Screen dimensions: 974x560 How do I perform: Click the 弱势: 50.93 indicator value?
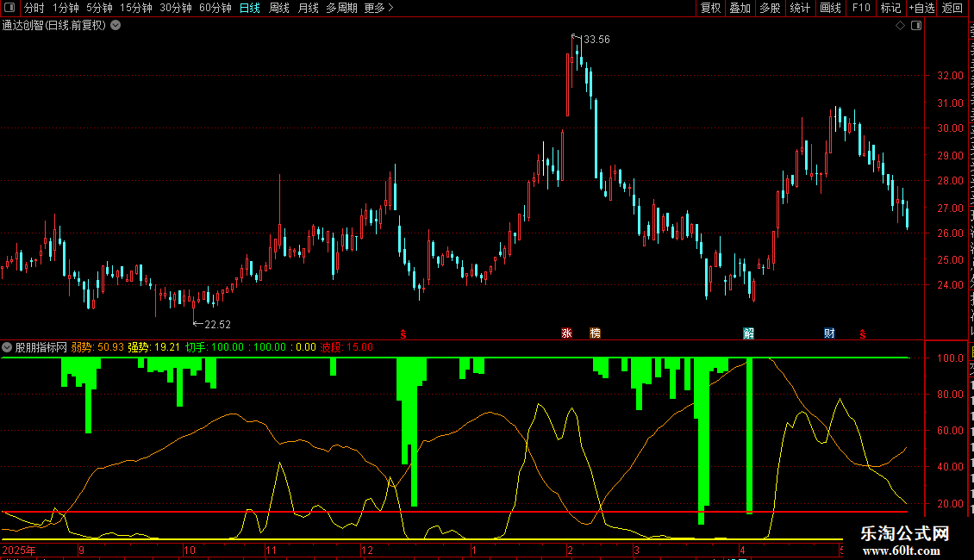(97, 347)
